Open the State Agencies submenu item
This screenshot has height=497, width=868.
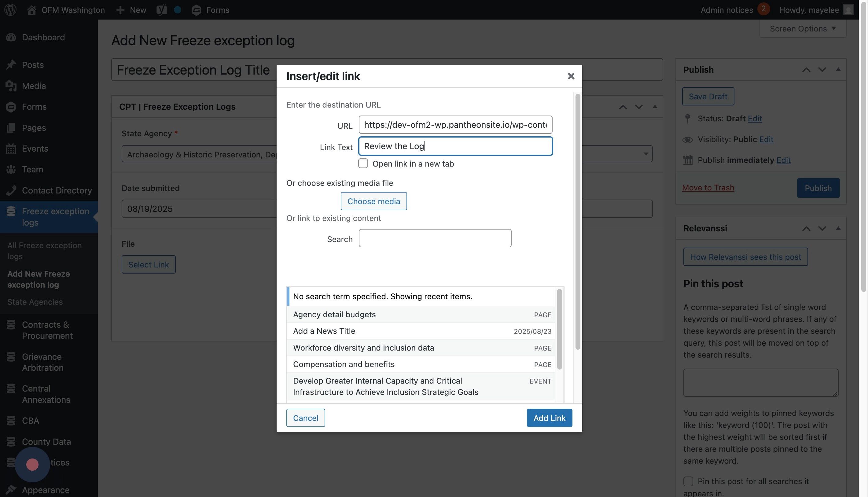tap(35, 302)
